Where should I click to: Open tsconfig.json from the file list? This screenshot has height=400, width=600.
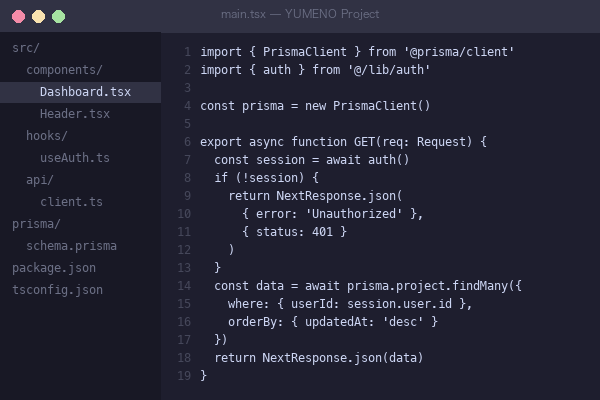click(57, 290)
